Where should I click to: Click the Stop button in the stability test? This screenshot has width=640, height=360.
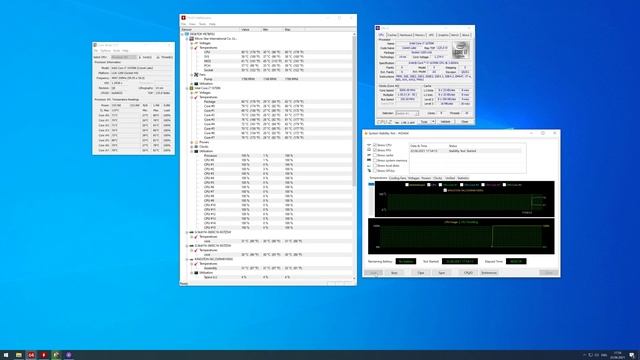[x=394, y=273]
